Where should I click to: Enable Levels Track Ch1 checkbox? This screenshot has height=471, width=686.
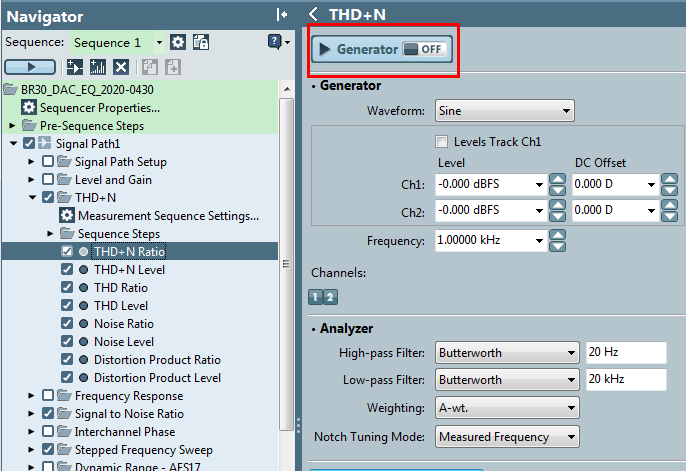tap(441, 142)
